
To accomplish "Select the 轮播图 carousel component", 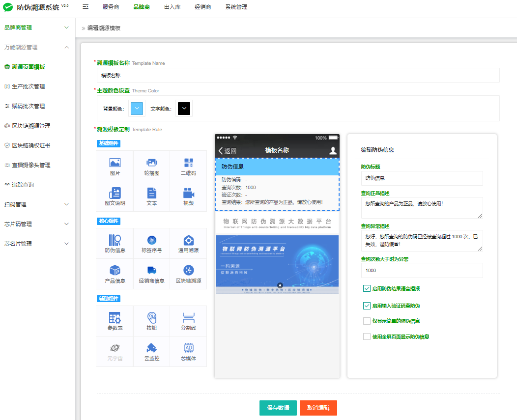I will 151,166.
